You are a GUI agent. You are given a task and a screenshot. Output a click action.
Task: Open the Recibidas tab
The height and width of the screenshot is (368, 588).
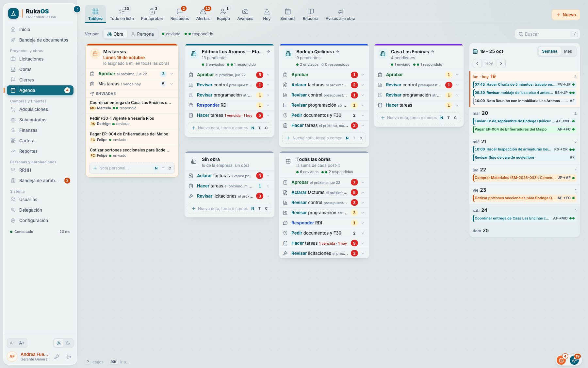point(180,14)
